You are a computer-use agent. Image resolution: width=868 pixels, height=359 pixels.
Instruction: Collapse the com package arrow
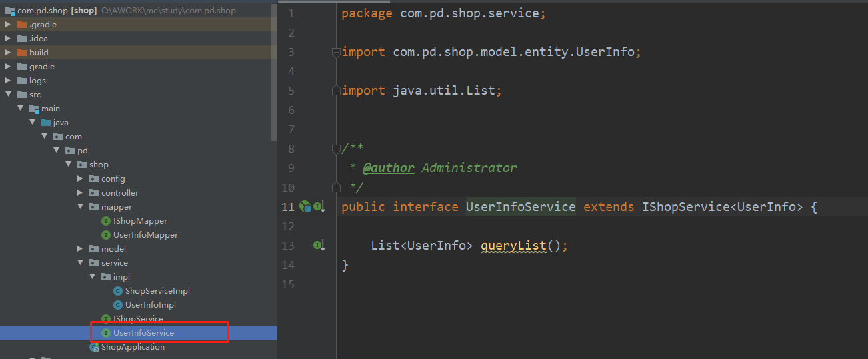pos(44,136)
